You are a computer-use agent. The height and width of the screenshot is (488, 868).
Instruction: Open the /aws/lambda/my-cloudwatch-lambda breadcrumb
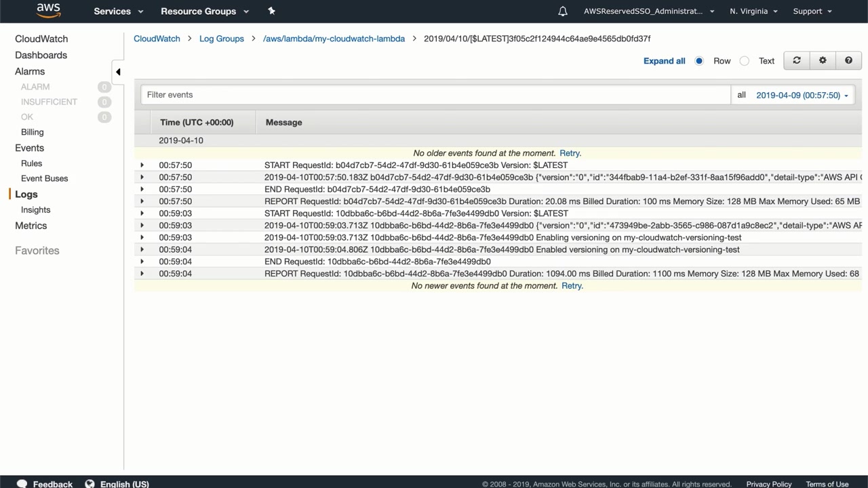334,39
